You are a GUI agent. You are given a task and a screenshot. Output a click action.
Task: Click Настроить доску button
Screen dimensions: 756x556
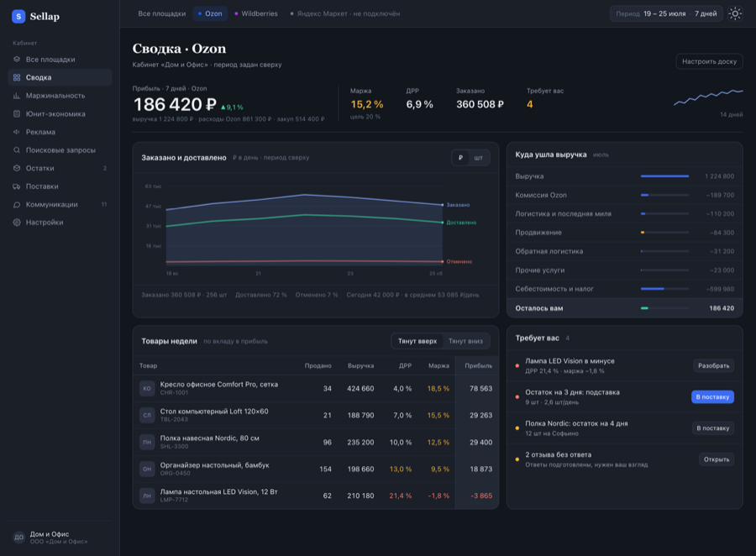click(x=709, y=61)
